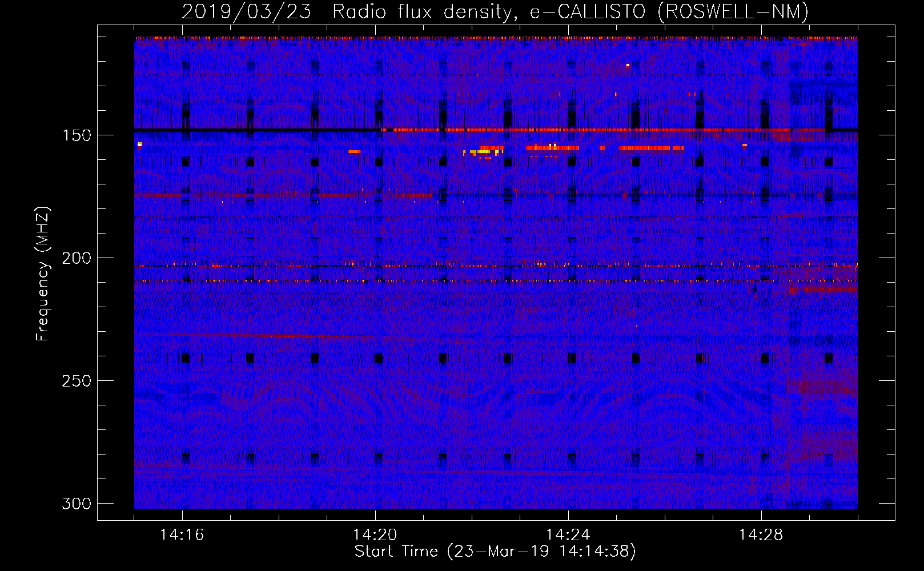Screen dimensions: 924x571
Task: Click the Frequency (MHZ) axis label
Action: [43, 274]
